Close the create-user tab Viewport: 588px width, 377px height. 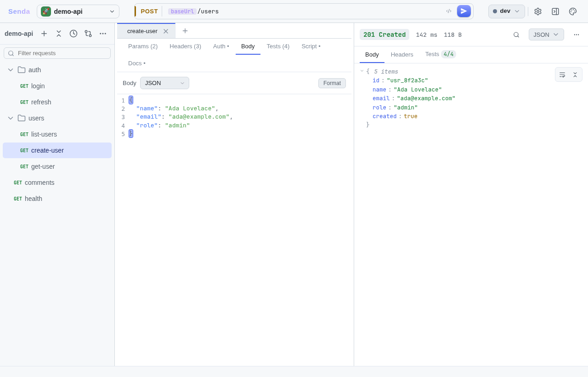click(x=166, y=31)
